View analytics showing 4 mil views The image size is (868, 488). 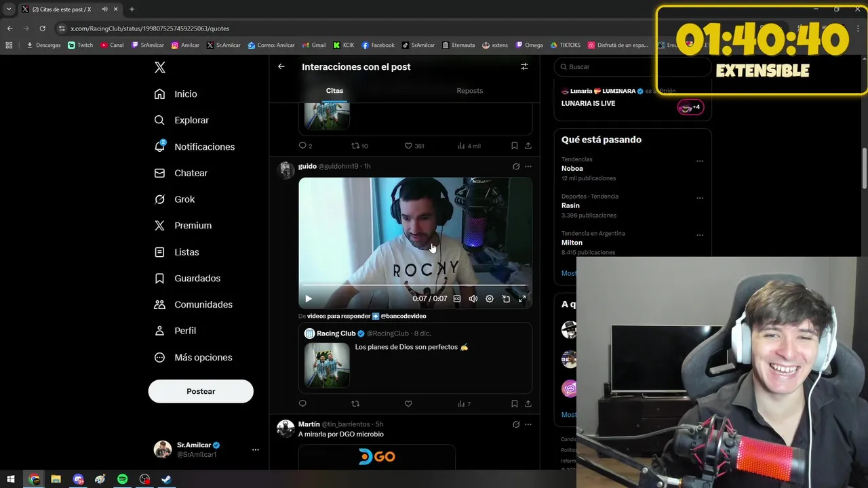469,146
